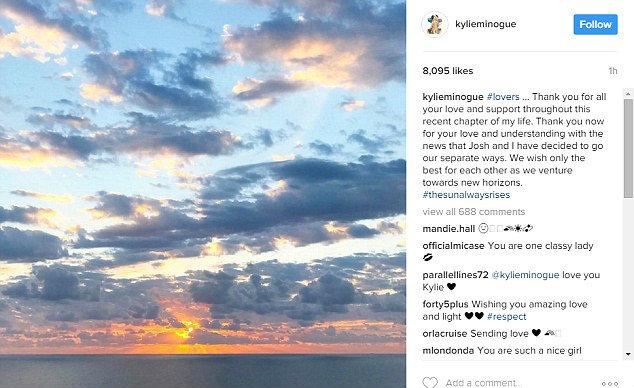
Task: Open the #respect hashtag
Action: (507, 316)
